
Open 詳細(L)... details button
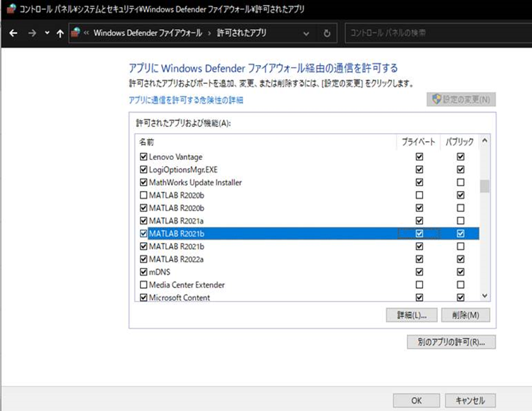[412, 315]
